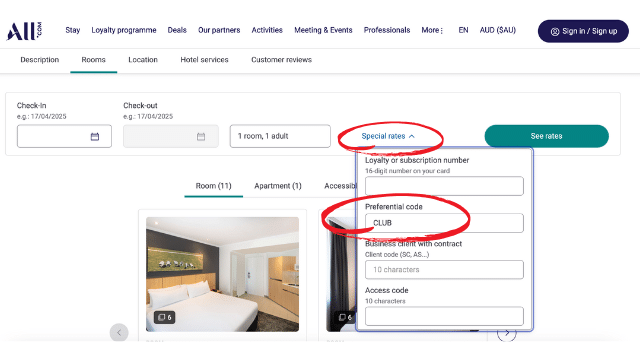
Task: Switch to the Customer reviews tab
Action: coord(281,60)
